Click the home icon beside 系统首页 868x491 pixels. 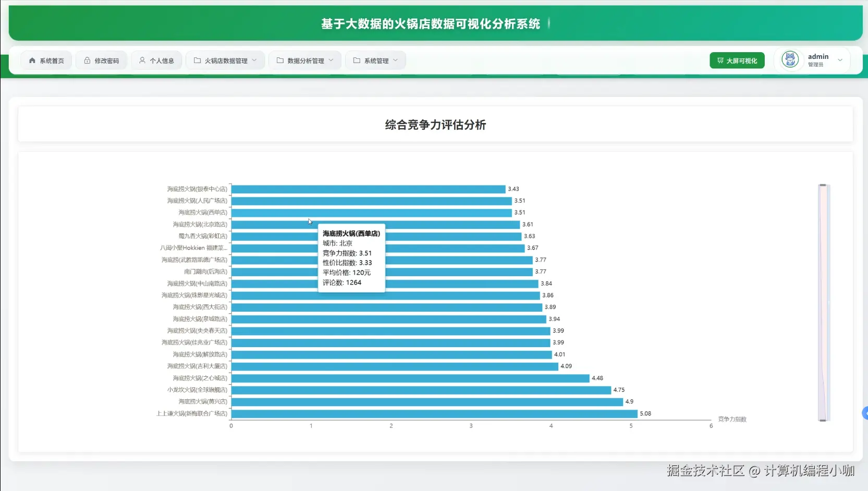(32, 60)
